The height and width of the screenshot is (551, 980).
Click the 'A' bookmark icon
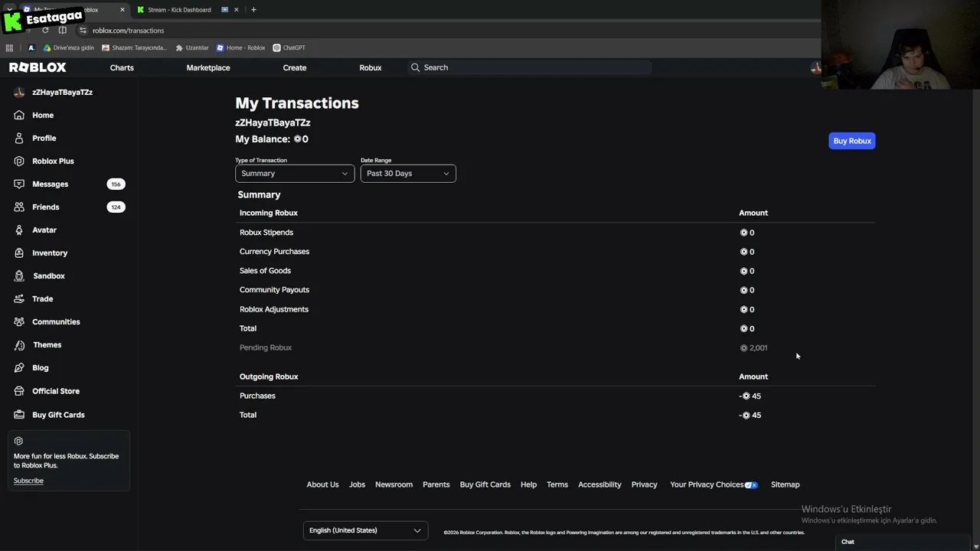pyautogui.click(x=31, y=47)
